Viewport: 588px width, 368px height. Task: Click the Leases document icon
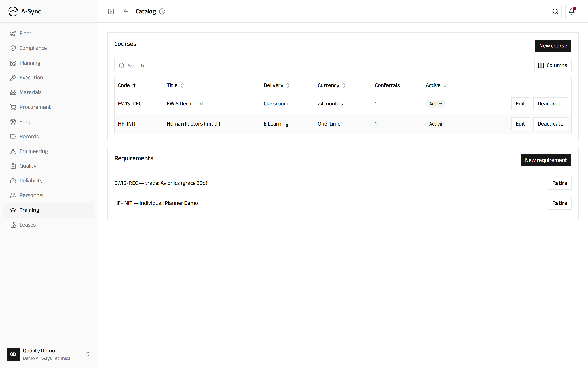click(13, 225)
